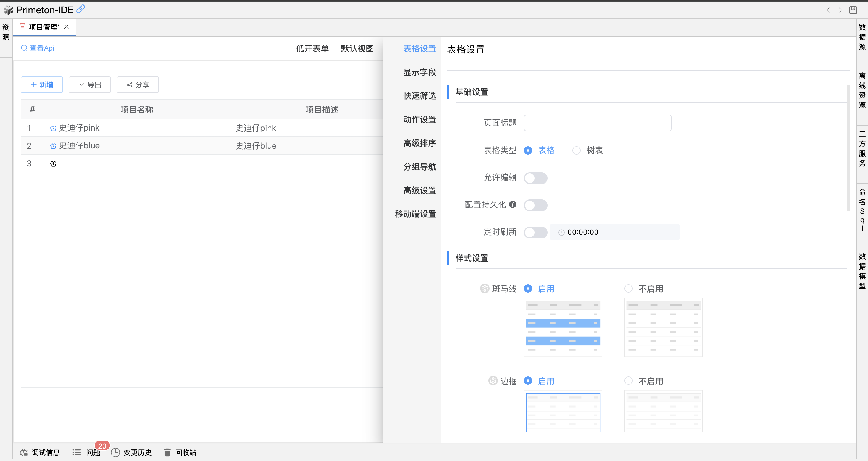
Task: Open the 高级排序 settings tab
Action: (419, 143)
